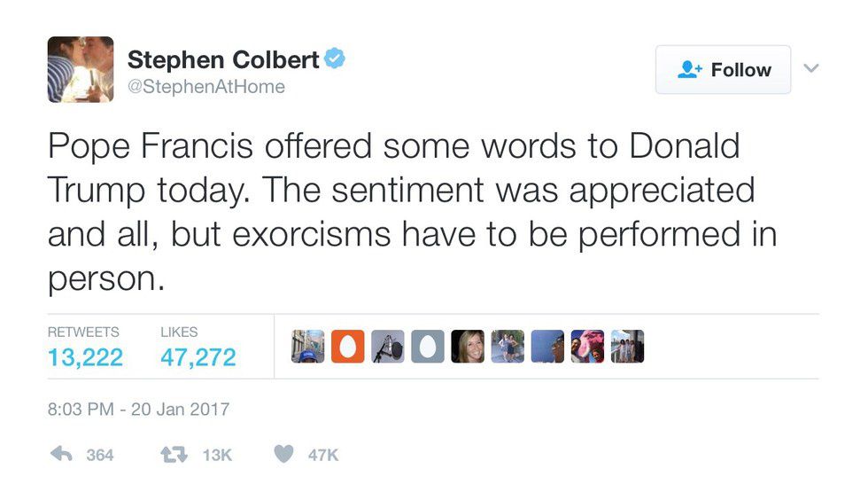Open the orange egg avatar liker profile
The image size is (868, 500).
tap(348, 347)
